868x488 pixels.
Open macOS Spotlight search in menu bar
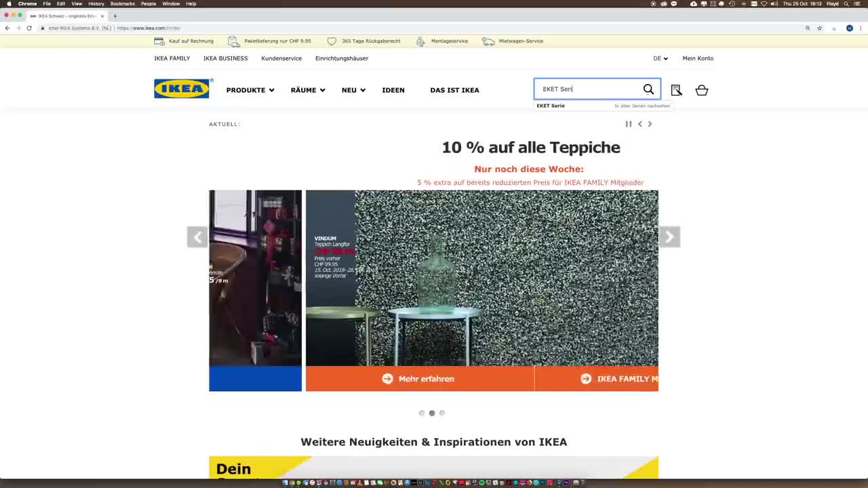coord(846,3)
